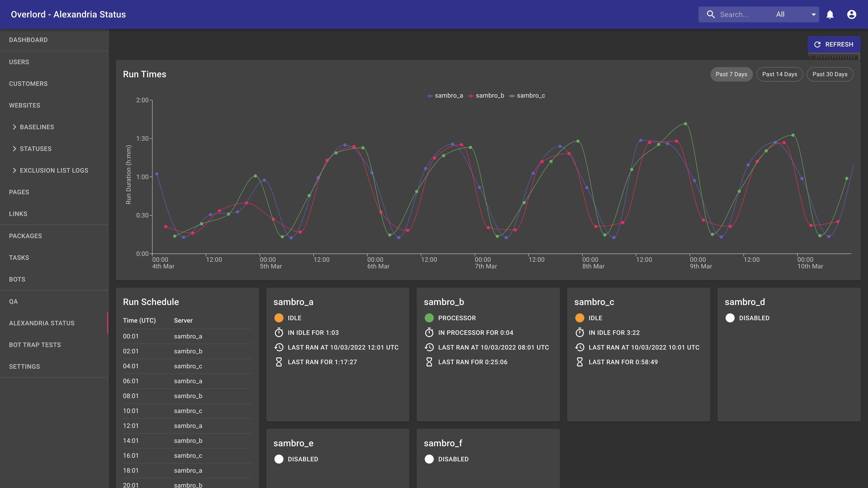Image resolution: width=868 pixels, height=488 pixels.
Task: Open the notifications bell
Action: pos(830,14)
